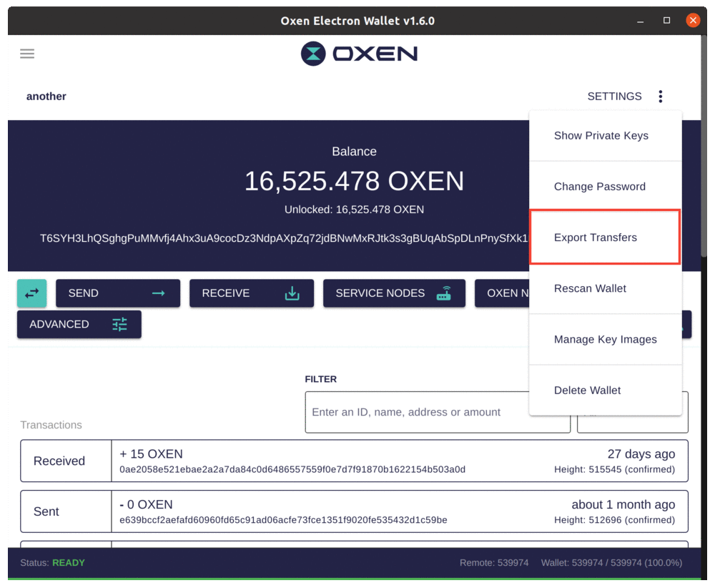
Task: Click the READY status indicator
Action: click(x=69, y=563)
